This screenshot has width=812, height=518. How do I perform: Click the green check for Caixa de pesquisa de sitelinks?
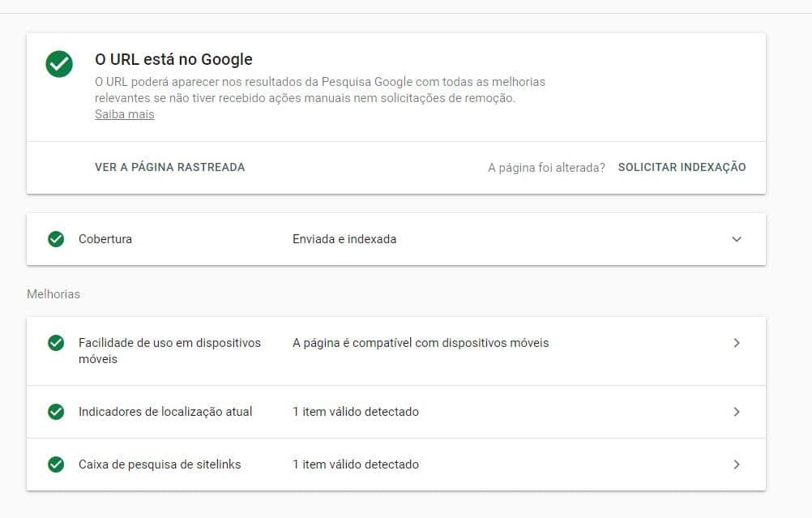coord(56,464)
